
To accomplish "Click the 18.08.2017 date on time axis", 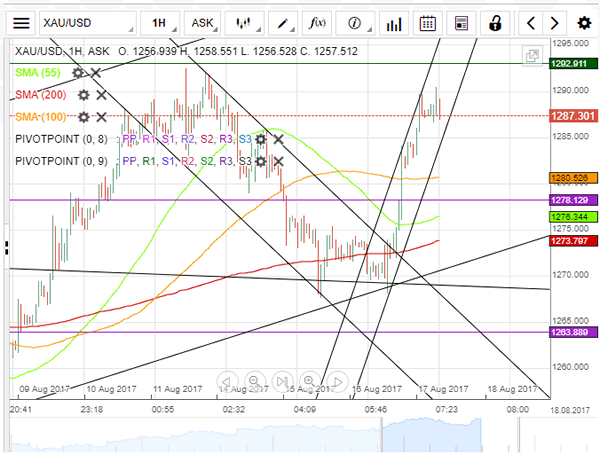I will coord(570,410).
